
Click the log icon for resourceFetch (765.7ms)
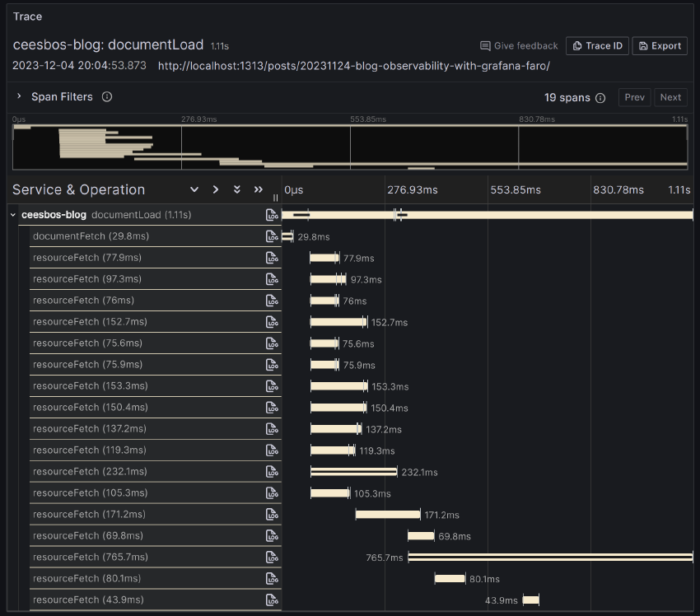(272, 558)
